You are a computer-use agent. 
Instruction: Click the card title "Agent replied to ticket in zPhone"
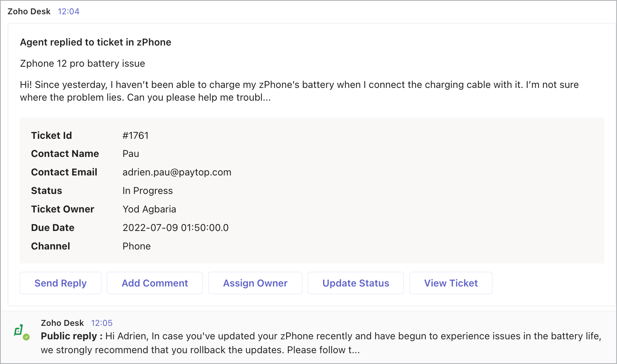(96, 42)
